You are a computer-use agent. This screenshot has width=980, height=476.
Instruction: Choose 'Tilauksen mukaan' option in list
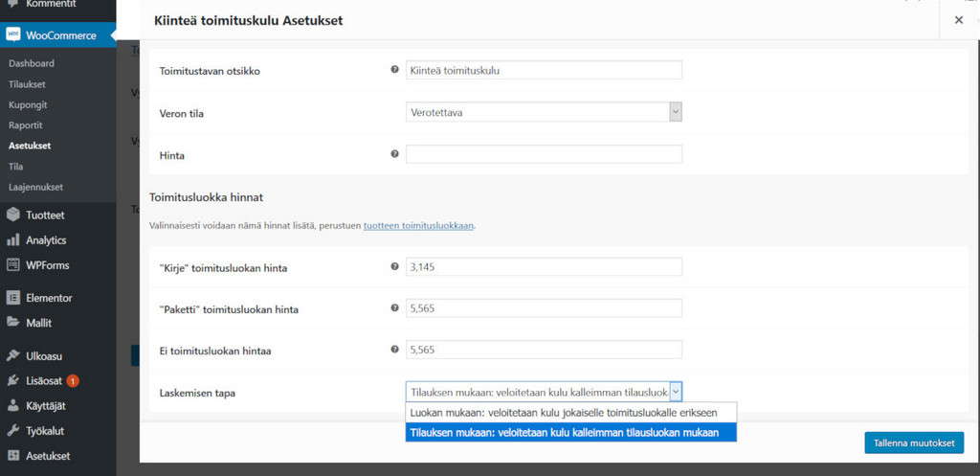[571, 432]
